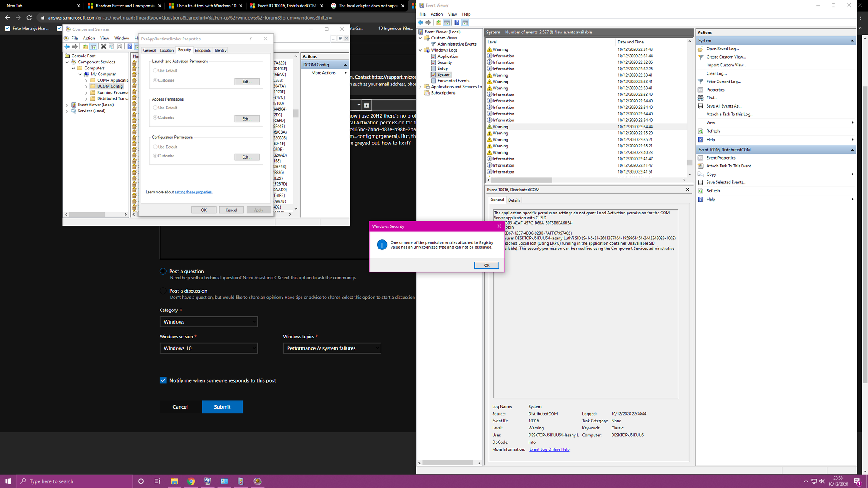Screen dimensions: 868x488
Task: Click Delete (X) icon in Component Services toolbar
Action: click(103, 46)
